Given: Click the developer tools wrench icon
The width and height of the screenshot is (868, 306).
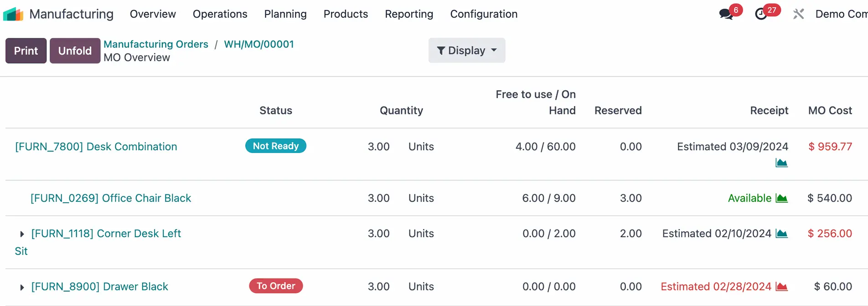Looking at the screenshot, I should (x=798, y=14).
